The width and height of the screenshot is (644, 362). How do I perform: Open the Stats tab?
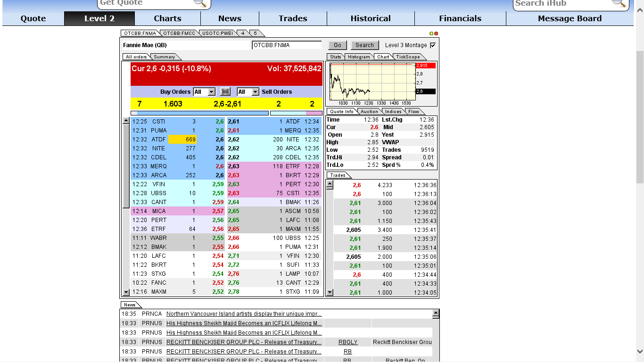point(336,57)
